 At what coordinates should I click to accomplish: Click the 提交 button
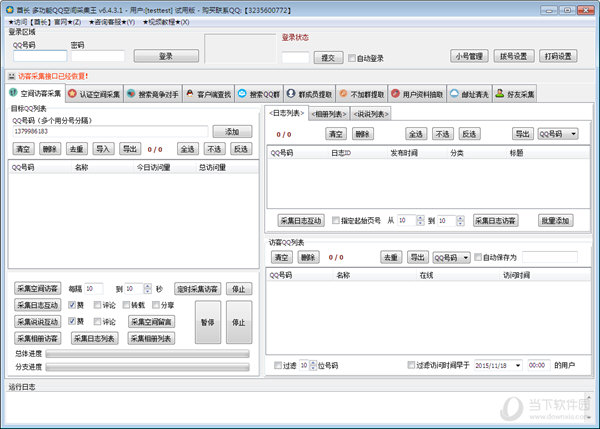tap(328, 58)
